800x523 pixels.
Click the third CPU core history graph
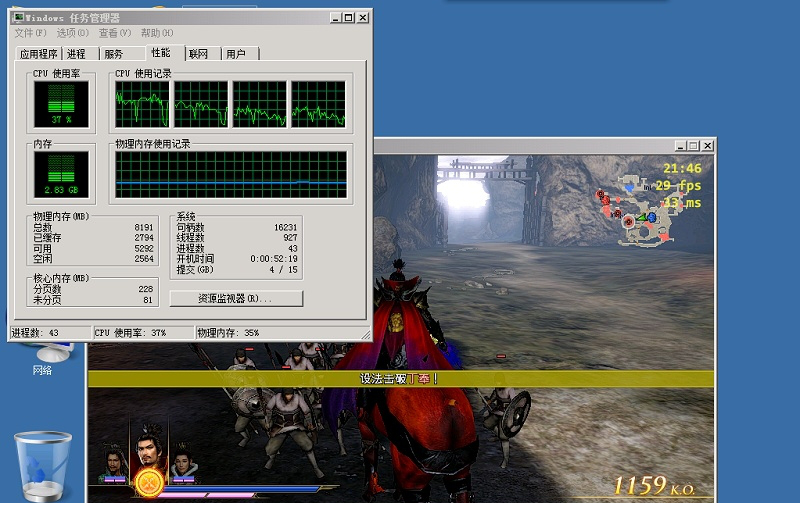tap(260, 104)
